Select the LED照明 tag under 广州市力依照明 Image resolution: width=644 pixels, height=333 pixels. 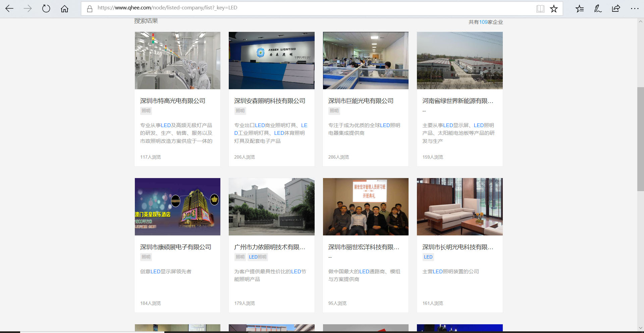258,257
